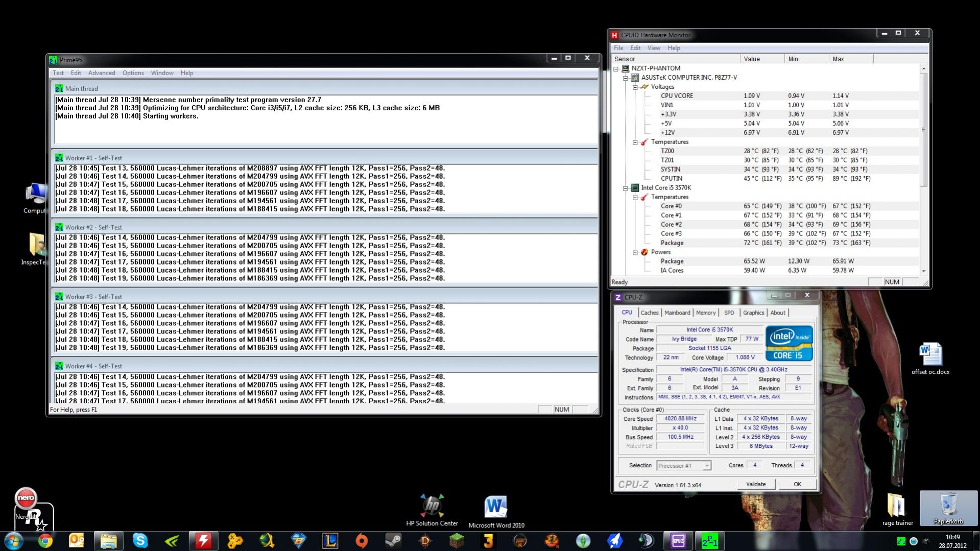This screenshot has width=980, height=551.
Task: Select the Nero 11 desktop shortcut
Action: [x=26, y=504]
